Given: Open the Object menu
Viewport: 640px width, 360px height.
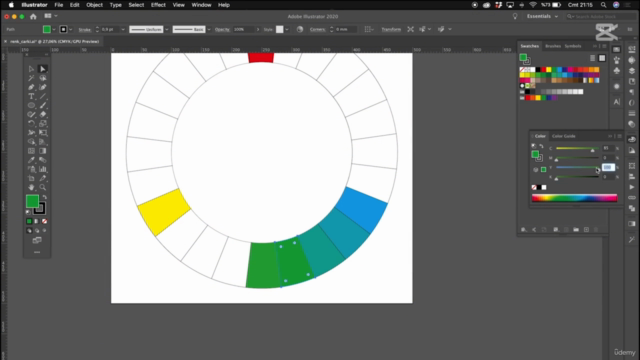Looking at the screenshot, I should point(94,5).
